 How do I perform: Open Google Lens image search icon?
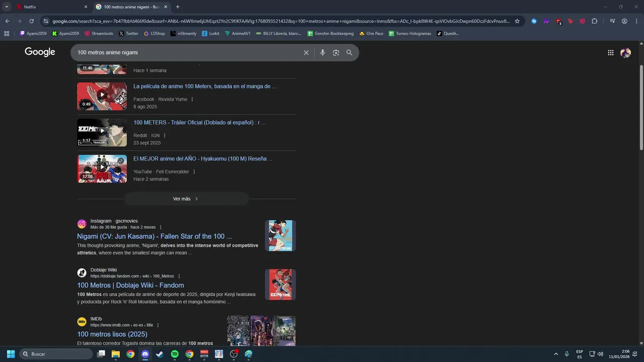336,52
